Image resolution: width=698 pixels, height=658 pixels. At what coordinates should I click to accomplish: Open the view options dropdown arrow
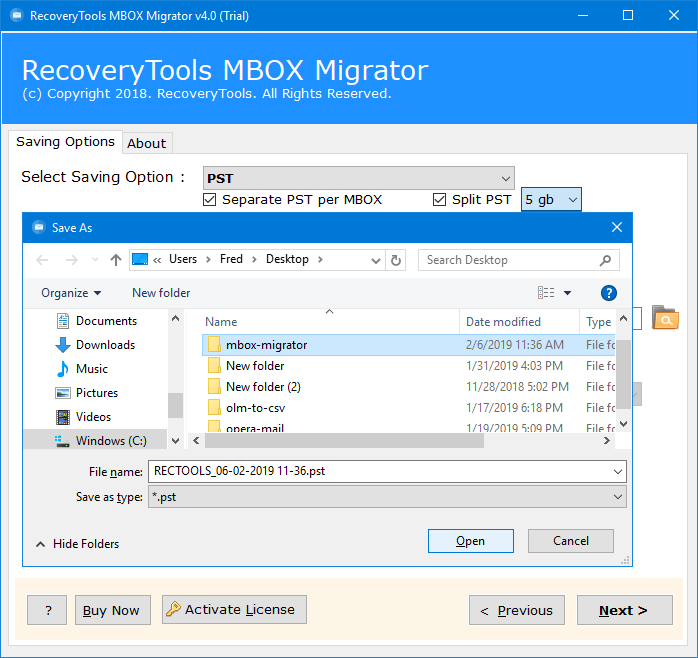pyautogui.click(x=568, y=293)
